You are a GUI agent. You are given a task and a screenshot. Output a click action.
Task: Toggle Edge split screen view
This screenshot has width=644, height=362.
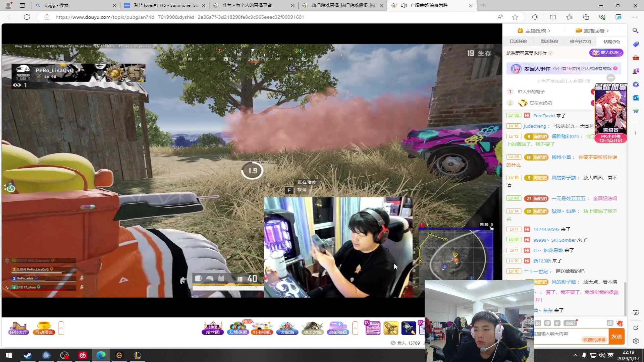coord(553,17)
